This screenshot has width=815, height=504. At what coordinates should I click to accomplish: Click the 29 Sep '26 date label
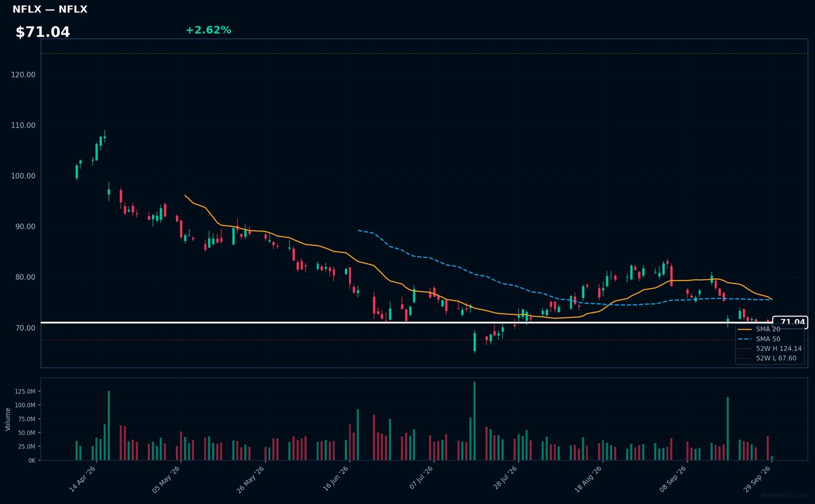[x=755, y=479]
